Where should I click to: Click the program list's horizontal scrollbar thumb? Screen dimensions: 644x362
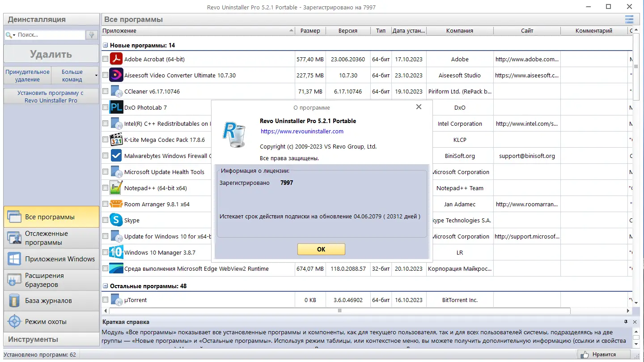click(x=340, y=311)
